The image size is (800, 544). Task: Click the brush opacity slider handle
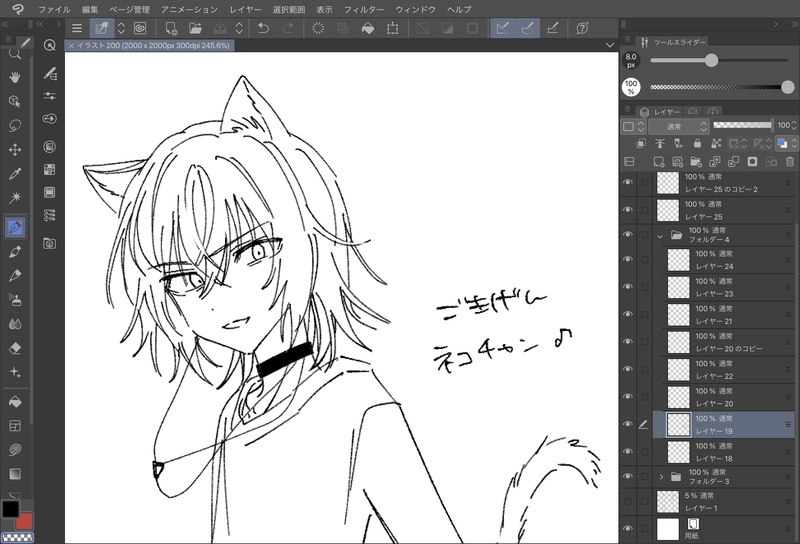pos(788,87)
